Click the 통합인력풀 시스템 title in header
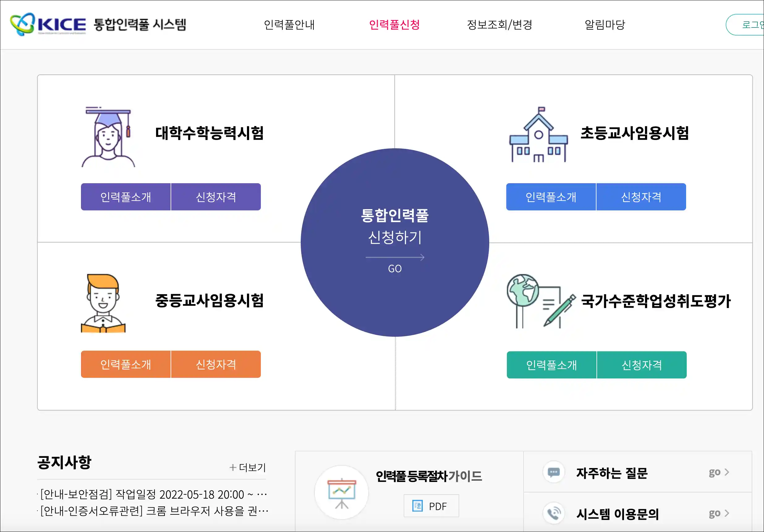 point(140,25)
